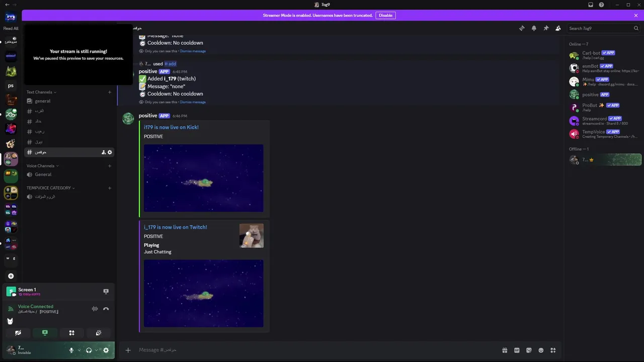Dismiss the Streamer Mode banner
The image size is (644, 362).
tap(636, 15)
